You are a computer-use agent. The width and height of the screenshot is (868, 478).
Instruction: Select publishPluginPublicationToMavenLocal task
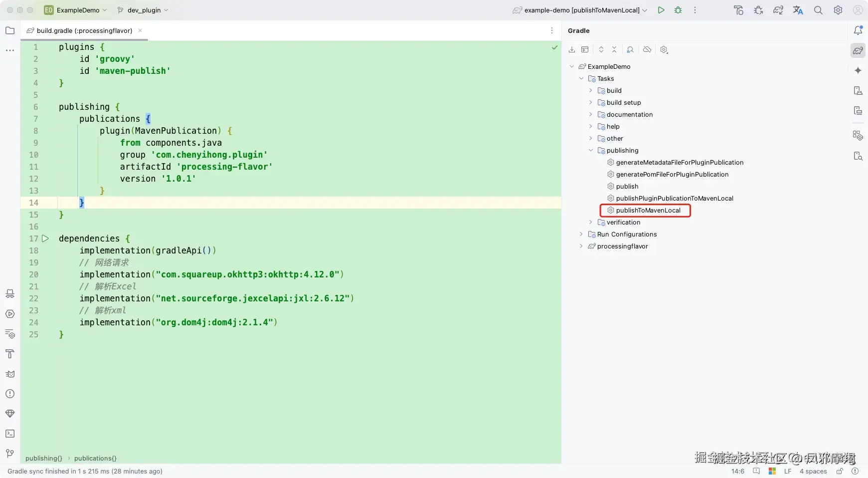675,198
